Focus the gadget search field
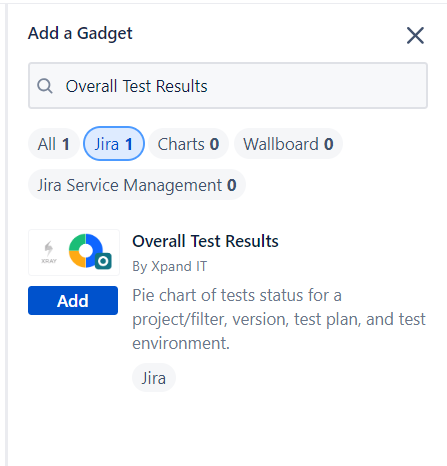 [x=228, y=86]
